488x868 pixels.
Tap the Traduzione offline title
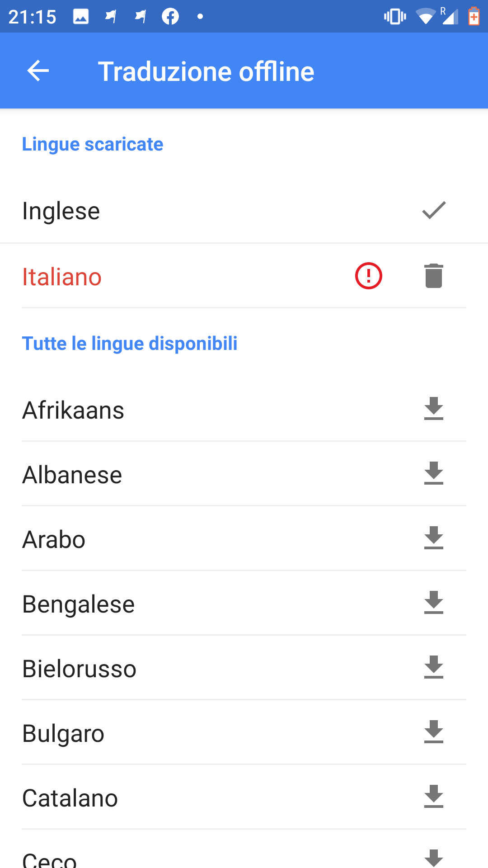[206, 71]
